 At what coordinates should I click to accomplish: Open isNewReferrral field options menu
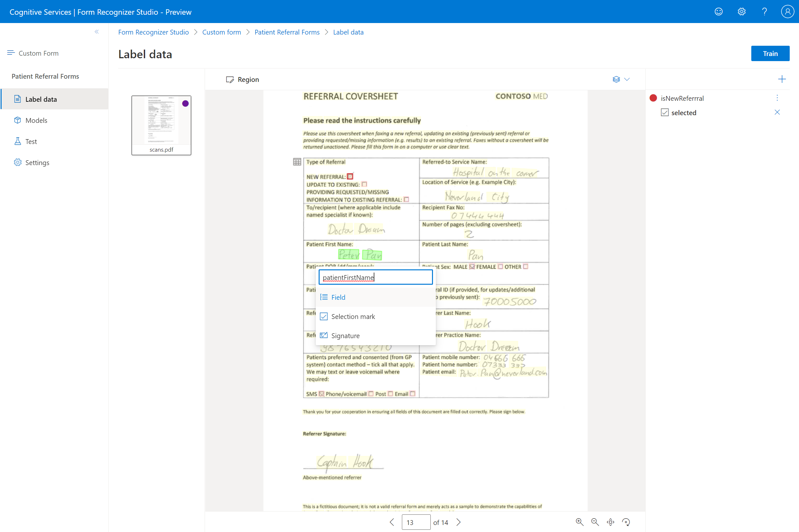click(777, 98)
